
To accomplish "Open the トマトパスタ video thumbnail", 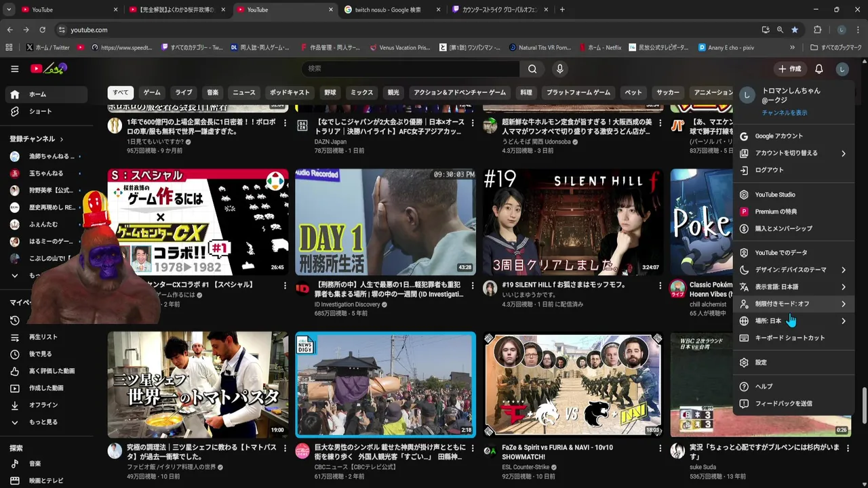I will [x=198, y=384].
